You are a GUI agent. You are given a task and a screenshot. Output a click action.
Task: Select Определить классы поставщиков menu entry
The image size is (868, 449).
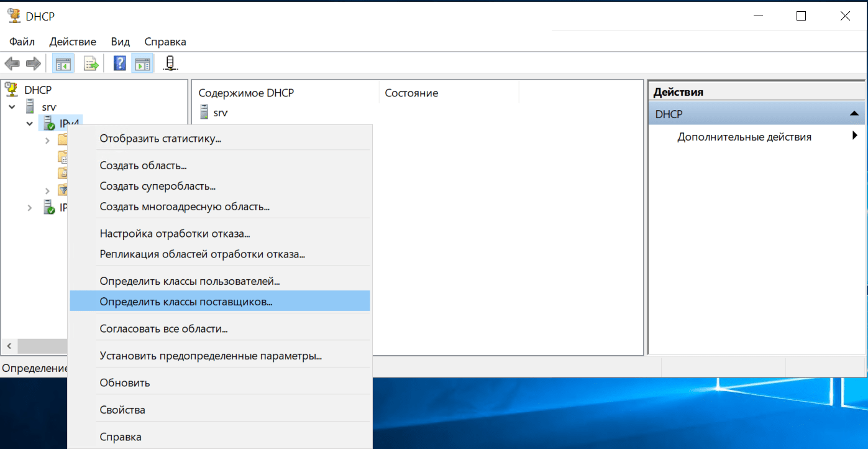(x=186, y=302)
